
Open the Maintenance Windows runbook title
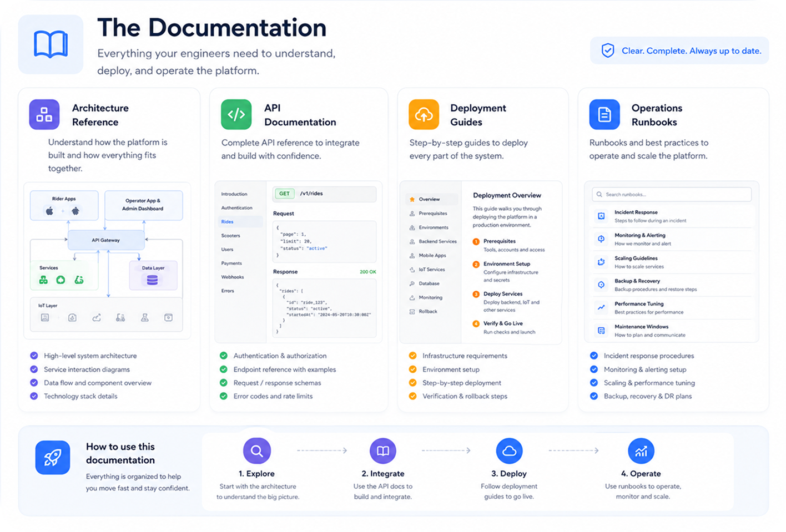(642, 327)
